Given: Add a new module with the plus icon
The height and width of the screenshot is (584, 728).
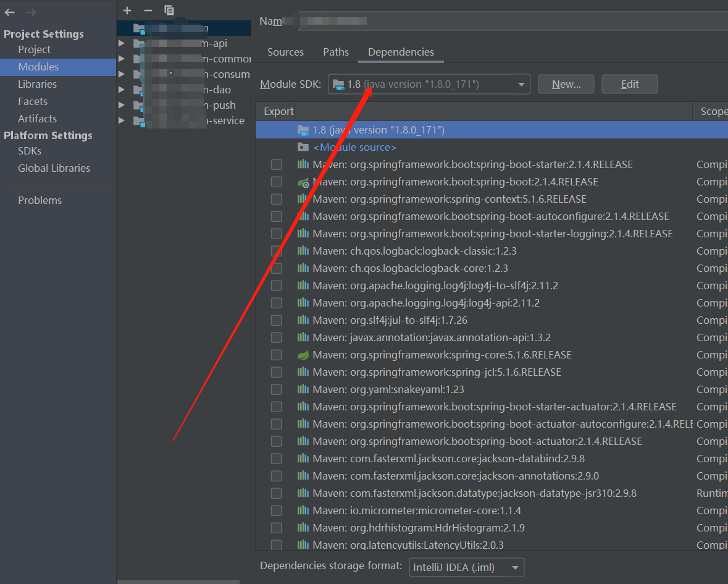Looking at the screenshot, I should point(127,11).
